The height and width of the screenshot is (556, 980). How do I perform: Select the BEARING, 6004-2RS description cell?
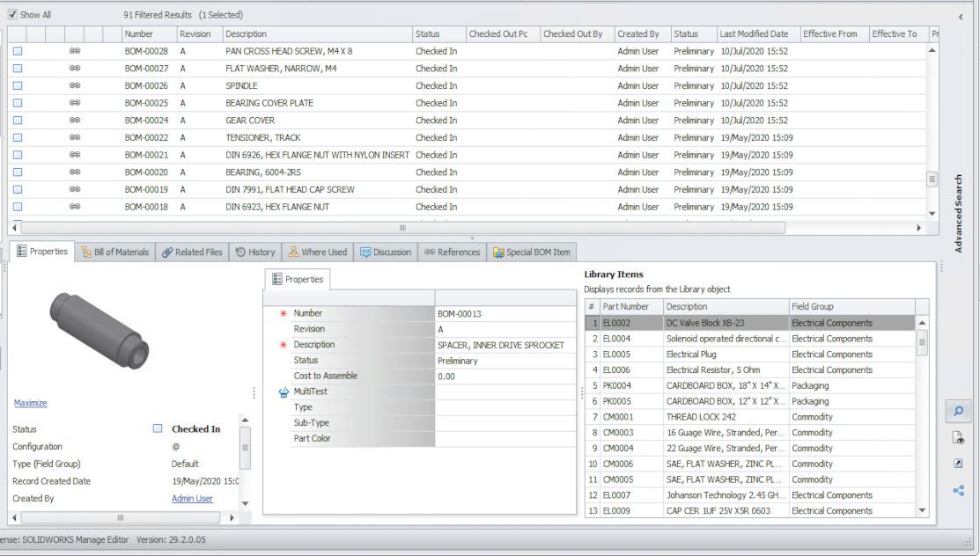(x=318, y=172)
